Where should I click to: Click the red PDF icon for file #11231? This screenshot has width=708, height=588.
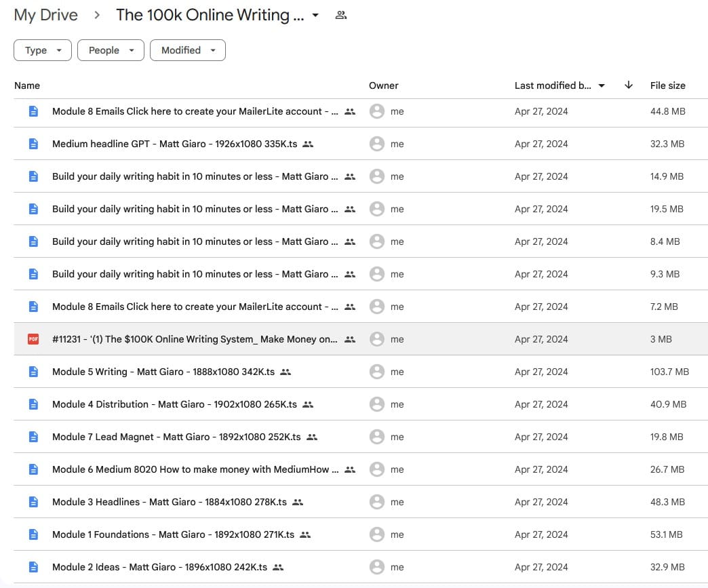(33, 339)
